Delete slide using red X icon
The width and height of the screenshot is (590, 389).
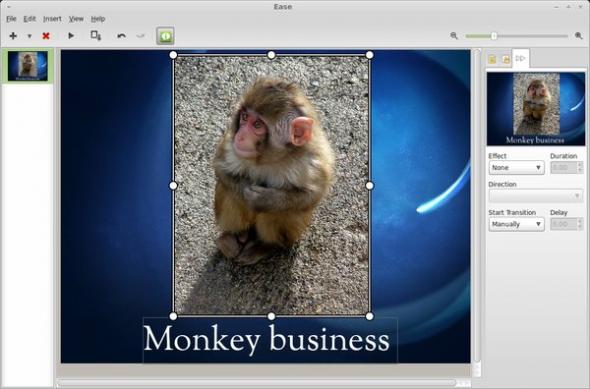(46, 36)
